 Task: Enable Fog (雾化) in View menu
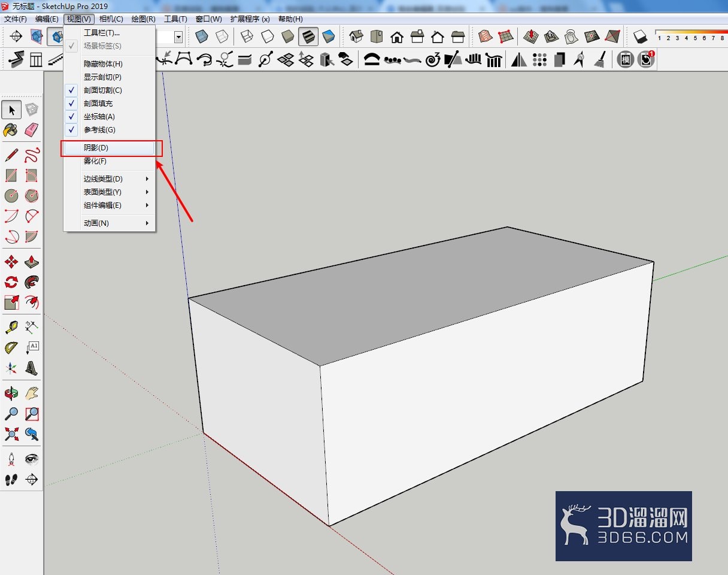(x=110, y=161)
